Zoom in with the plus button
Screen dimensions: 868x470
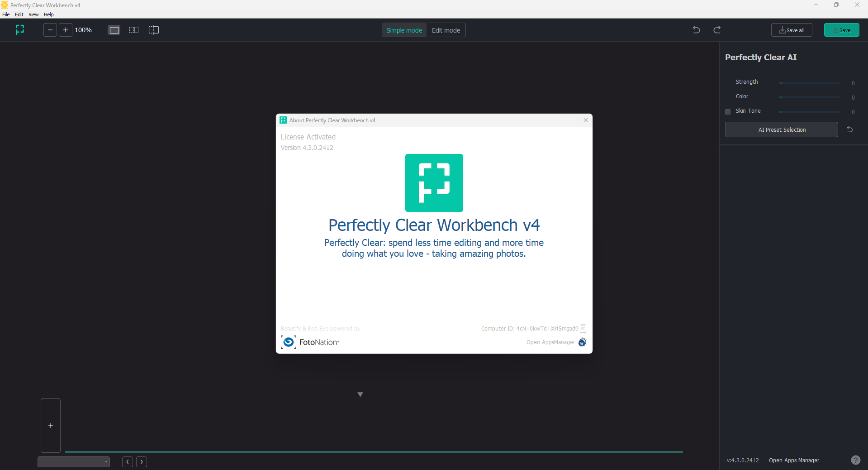coord(66,30)
